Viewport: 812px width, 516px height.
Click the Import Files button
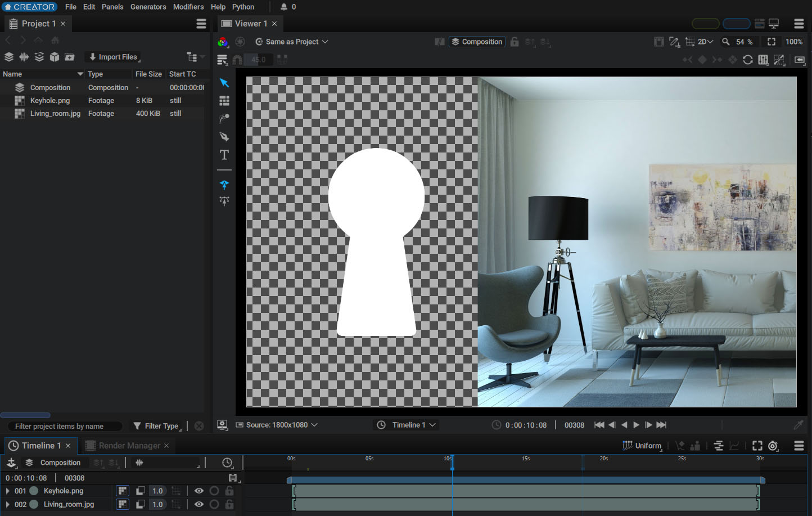tap(113, 57)
